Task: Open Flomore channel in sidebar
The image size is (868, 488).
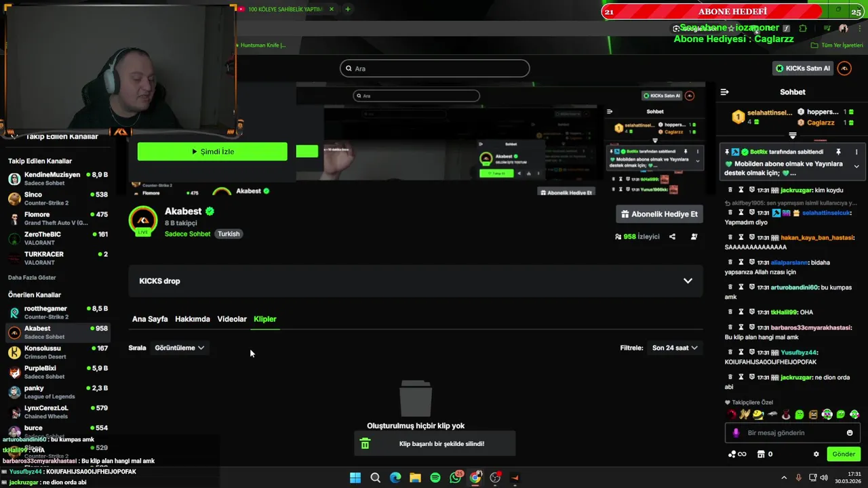Action: 58,218
